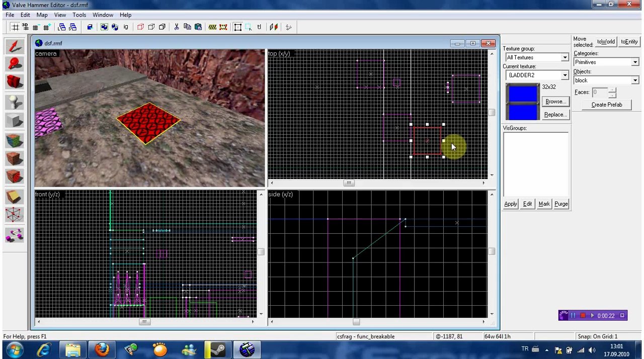Click the Load Window State icon
644x359 pixels.
click(62, 27)
